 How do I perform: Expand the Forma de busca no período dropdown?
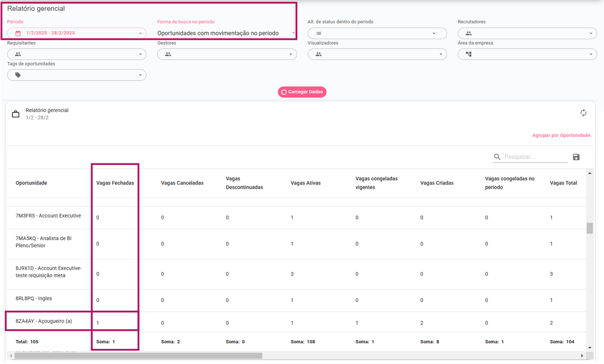click(x=293, y=33)
